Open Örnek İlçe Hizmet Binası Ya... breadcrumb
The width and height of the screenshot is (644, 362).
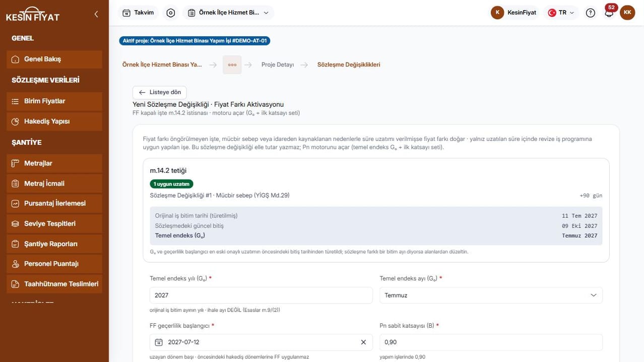[x=162, y=65]
